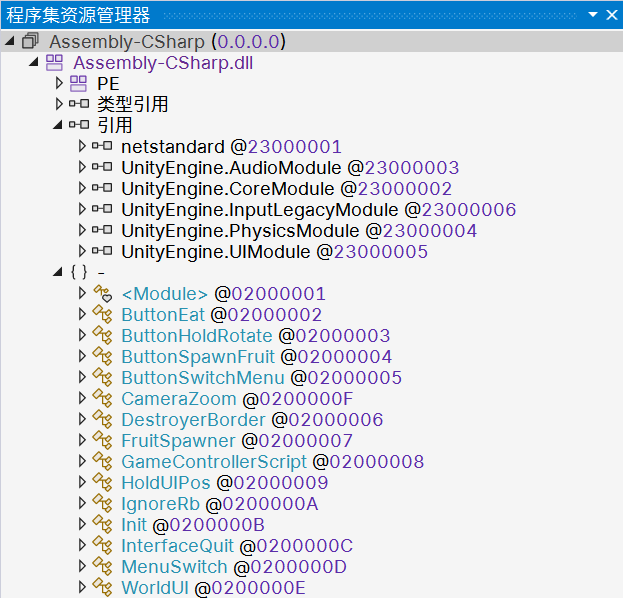Click the ButtonSpawnFruit class icon
The image size is (623, 598).
[103, 356]
